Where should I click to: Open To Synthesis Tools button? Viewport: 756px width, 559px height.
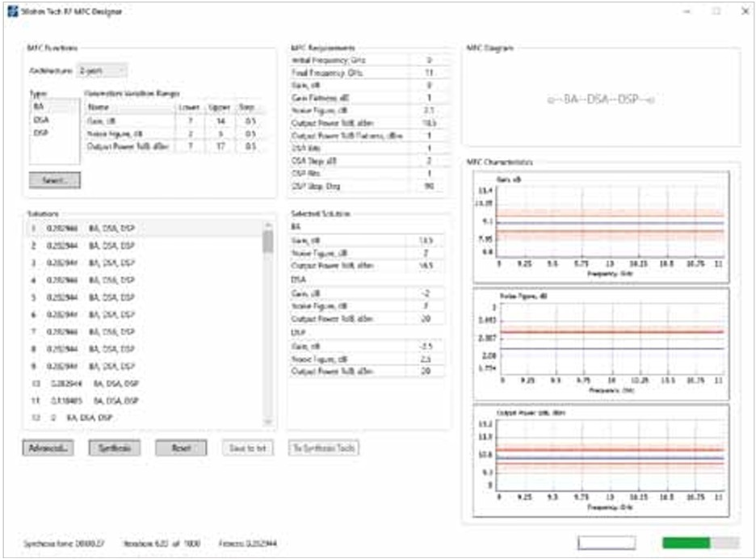323,448
